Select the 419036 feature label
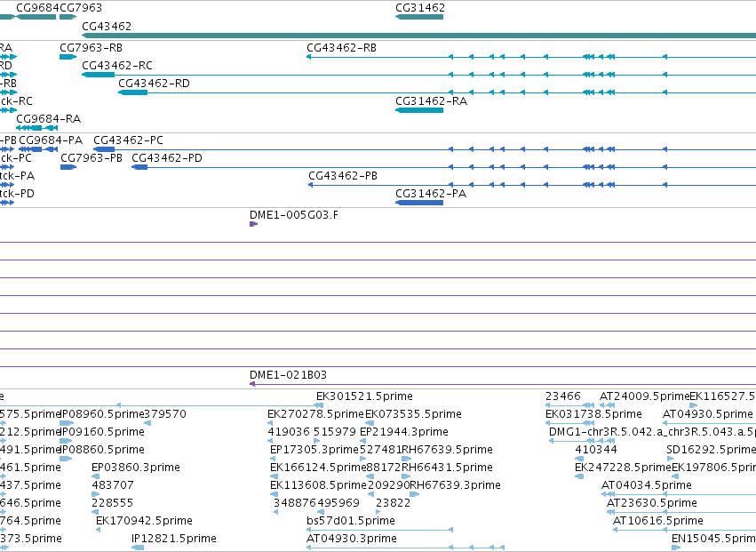 coord(289,432)
